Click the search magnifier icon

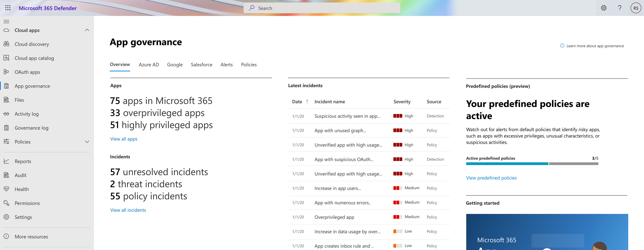252,8
